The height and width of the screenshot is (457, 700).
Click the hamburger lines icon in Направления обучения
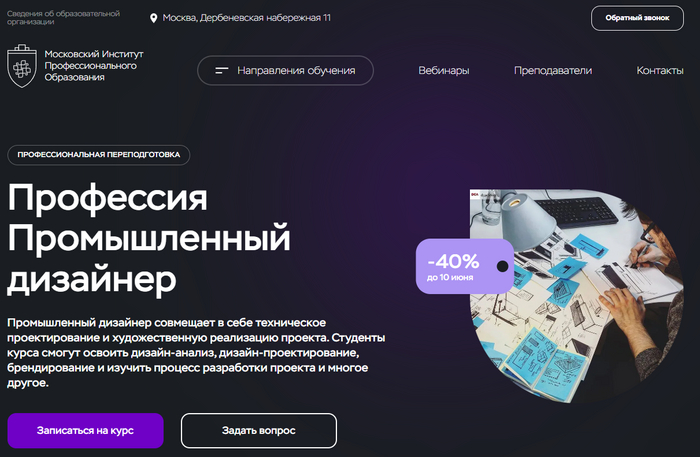(221, 71)
